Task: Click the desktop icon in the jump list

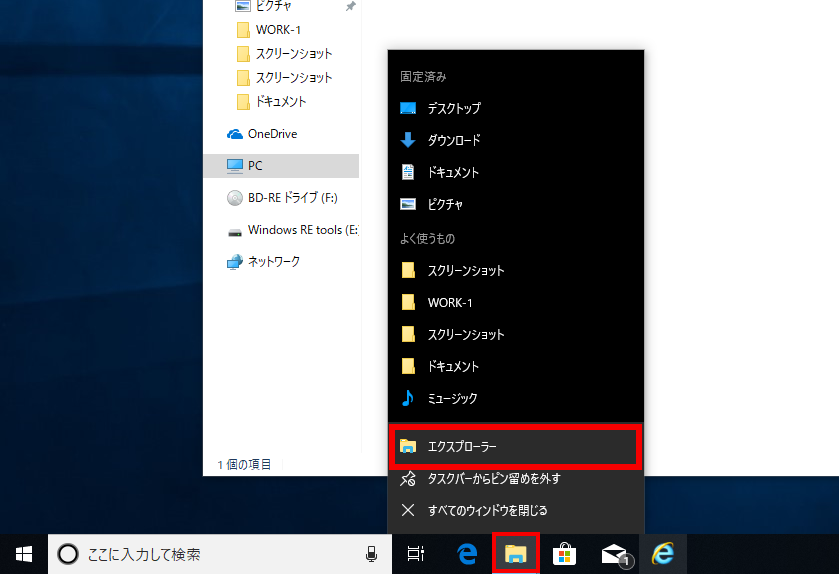Action: click(x=408, y=108)
